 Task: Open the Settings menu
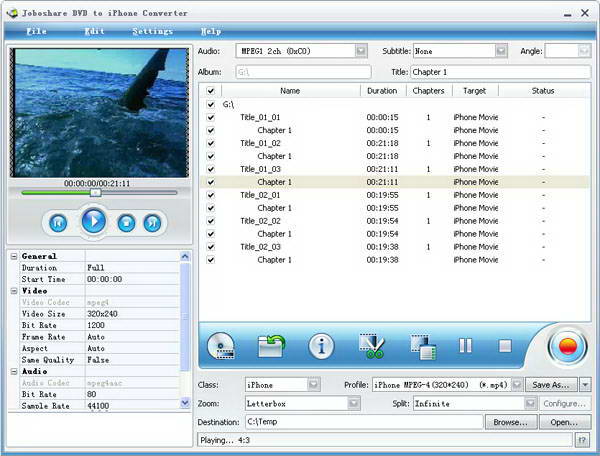[x=152, y=31]
